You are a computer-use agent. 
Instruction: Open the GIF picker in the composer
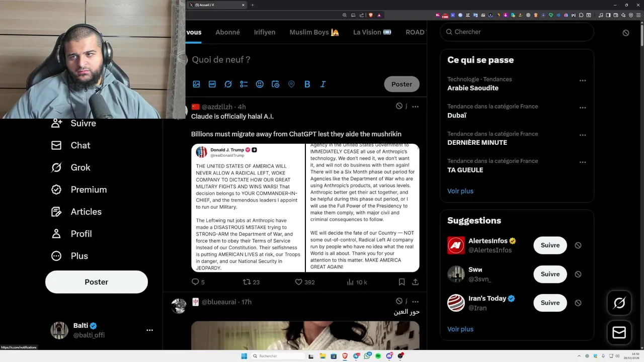pyautogui.click(x=212, y=84)
